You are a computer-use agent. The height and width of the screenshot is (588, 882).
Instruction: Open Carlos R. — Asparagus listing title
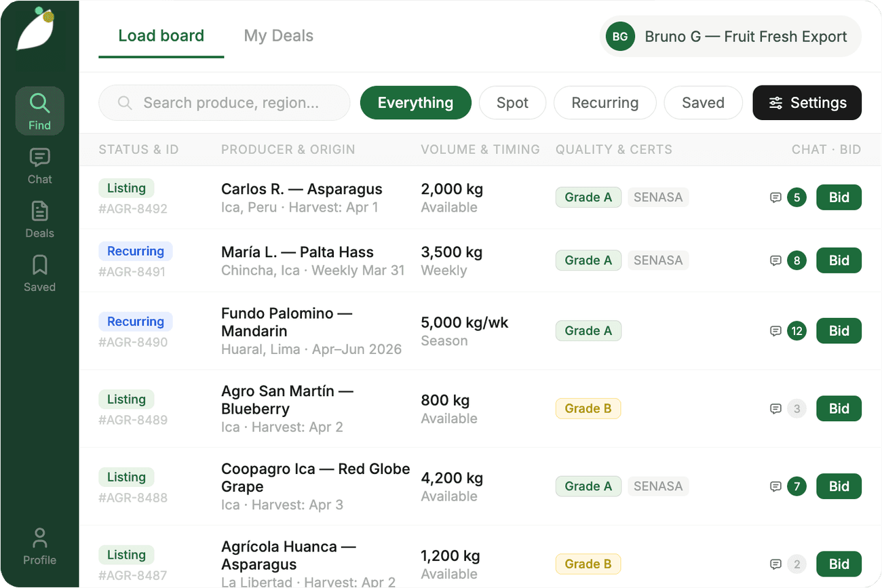[302, 189]
